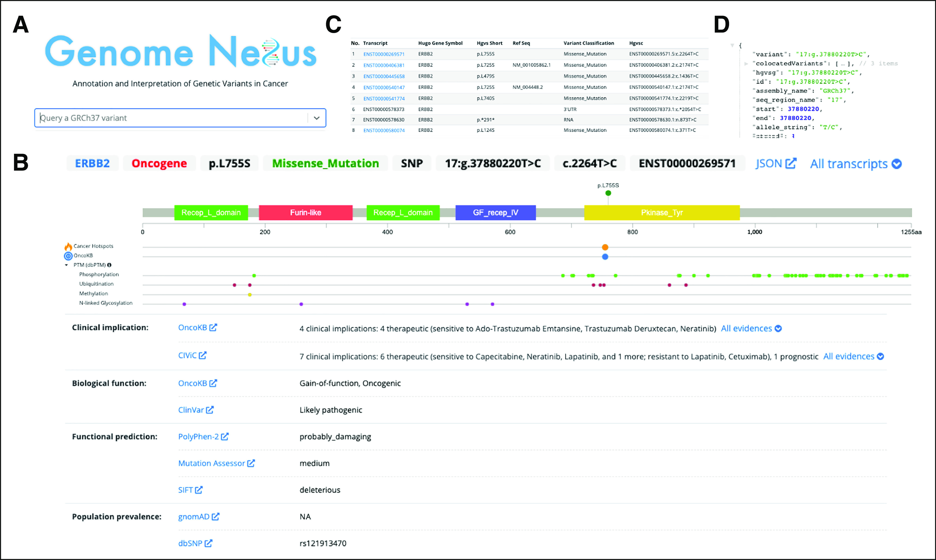The image size is (936, 560).
Task: Click the c.2264T>C badge
Action: (x=590, y=163)
